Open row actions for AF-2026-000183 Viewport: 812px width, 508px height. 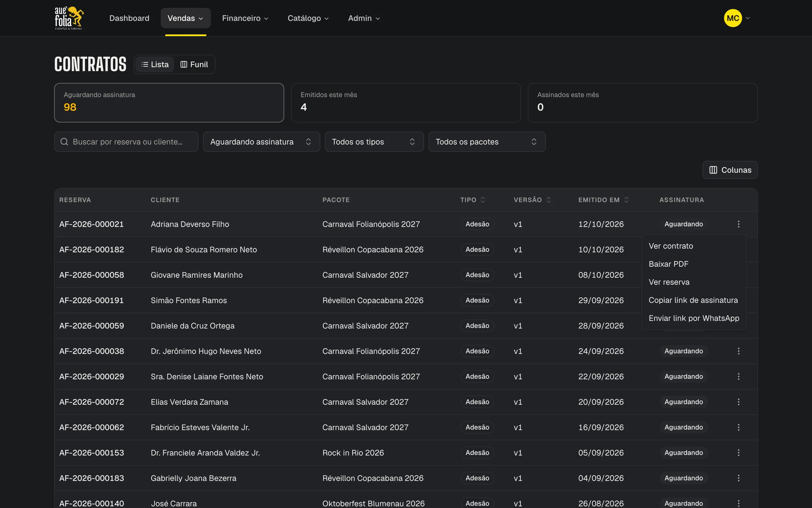(x=738, y=478)
